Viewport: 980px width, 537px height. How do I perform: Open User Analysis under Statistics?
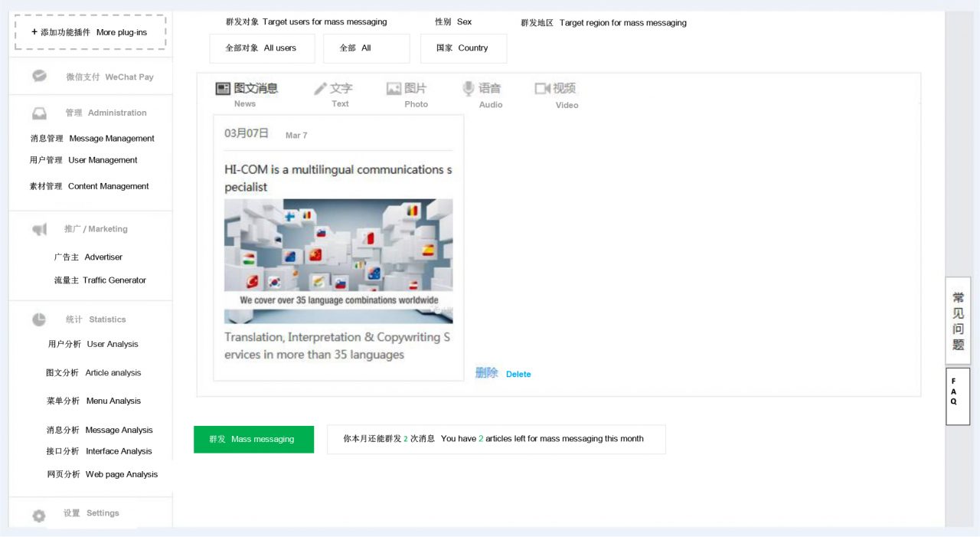click(93, 344)
